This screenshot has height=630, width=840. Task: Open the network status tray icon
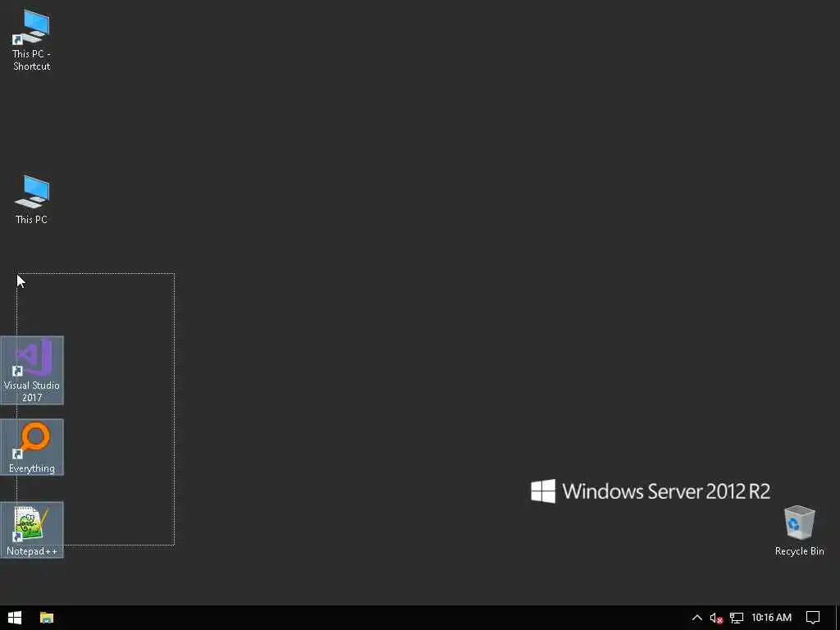pos(737,618)
